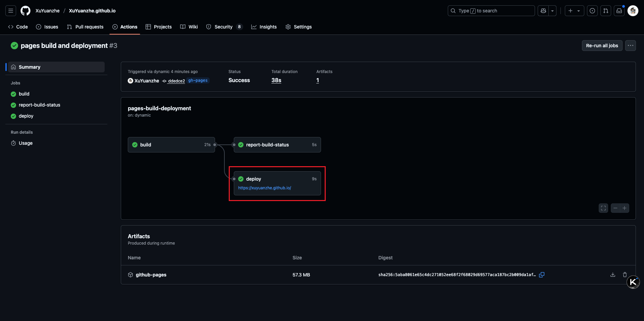Open the build job node in graph
This screenshot has height=321, width=644.
click(x=171, y=145)
